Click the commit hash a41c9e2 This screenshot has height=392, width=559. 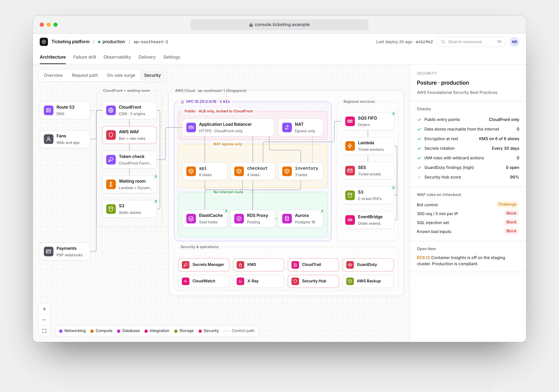424,42
